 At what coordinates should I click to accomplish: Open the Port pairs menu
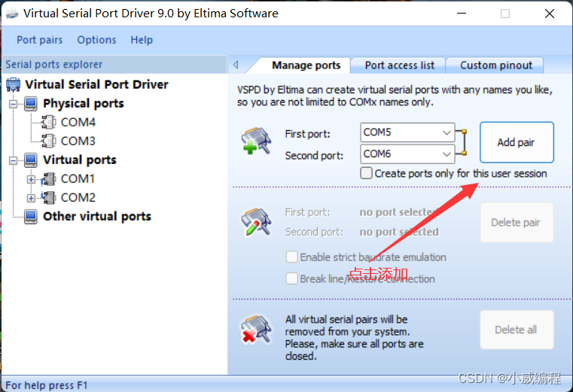coord(39,40)
